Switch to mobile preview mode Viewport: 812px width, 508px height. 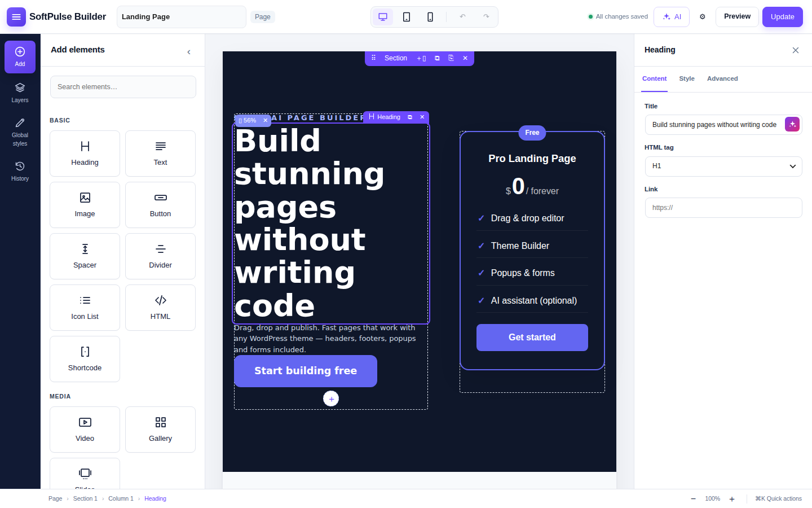430,17
